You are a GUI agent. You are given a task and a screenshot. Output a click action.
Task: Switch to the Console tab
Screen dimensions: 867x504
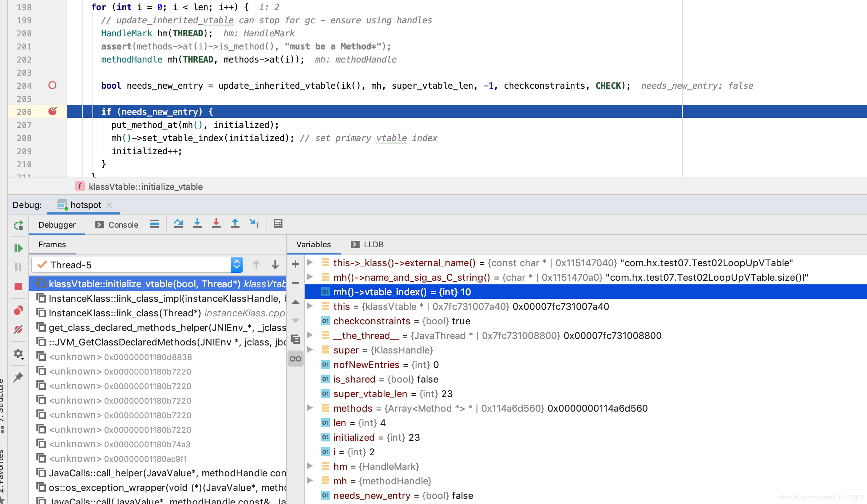pyautogui.click(x=117, y=225)
